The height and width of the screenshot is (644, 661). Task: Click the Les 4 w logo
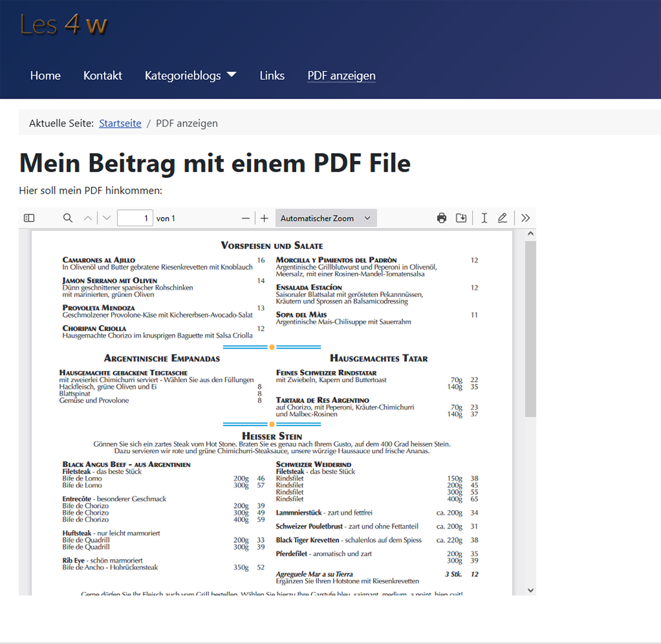tap(63, 25)
